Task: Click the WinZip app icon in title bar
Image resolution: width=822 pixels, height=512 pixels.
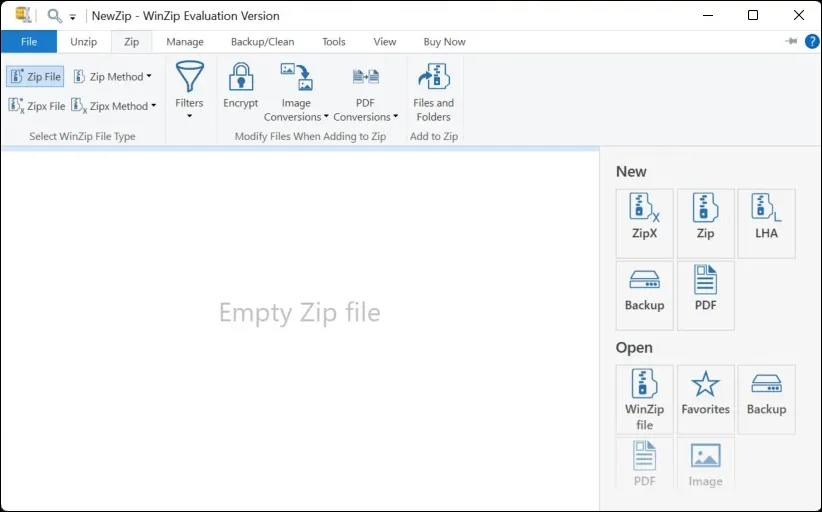Action: 23,14
